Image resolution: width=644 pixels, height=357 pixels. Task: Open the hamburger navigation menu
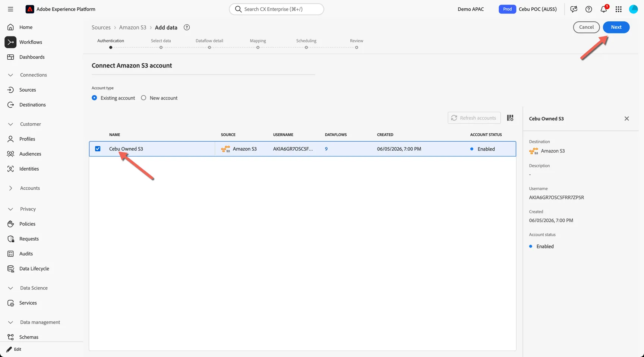click(x=10, y=9)
